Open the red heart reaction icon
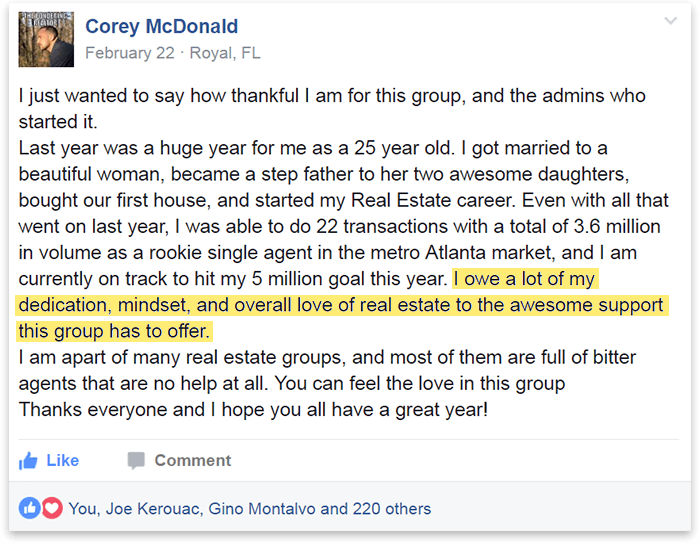Screen dimensions: 700x544 pos(52,508)
